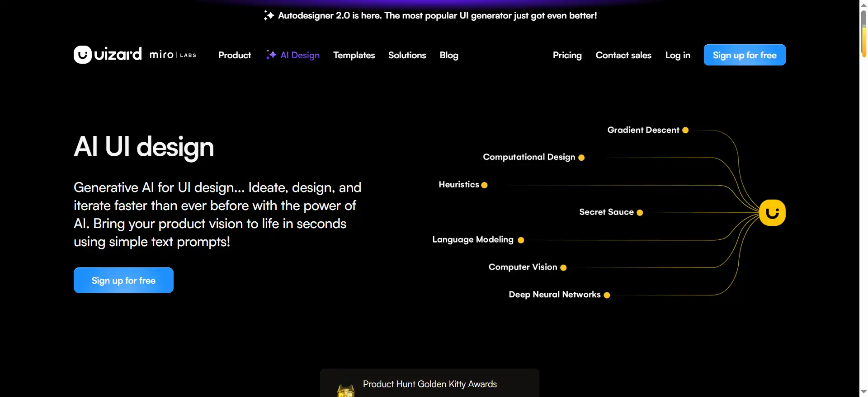
Task: Click the sparkle icon beside AI Design
Action: tap(271, 55)
